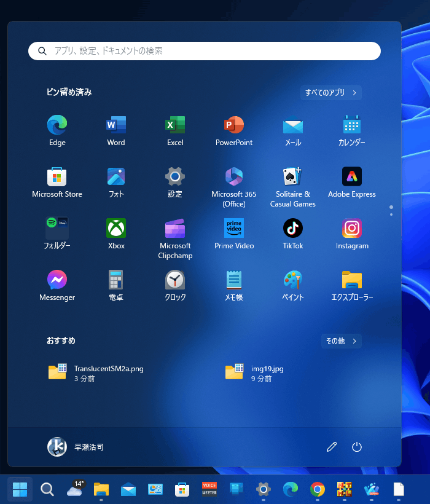The image size is (430, 504).
Task: Open the 設定 pinned app
Action: coord(175,183)
